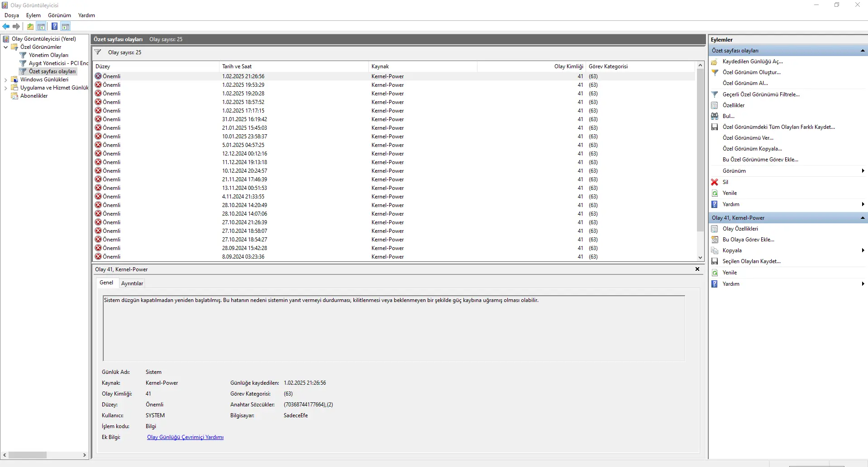Open the Yardım submenu arrow under Sil and Yenile

coord(863,204)
